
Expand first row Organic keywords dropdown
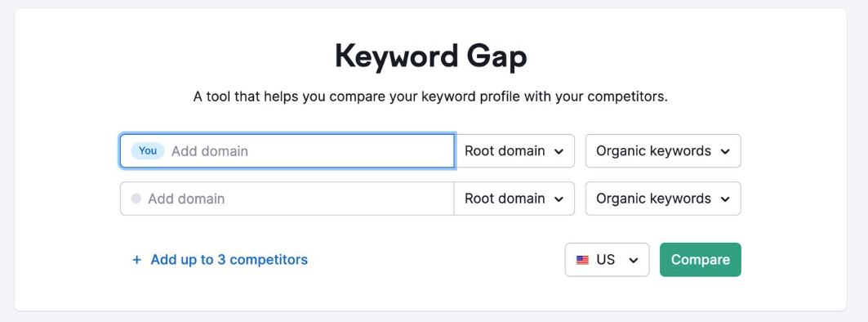click(663, 150)
